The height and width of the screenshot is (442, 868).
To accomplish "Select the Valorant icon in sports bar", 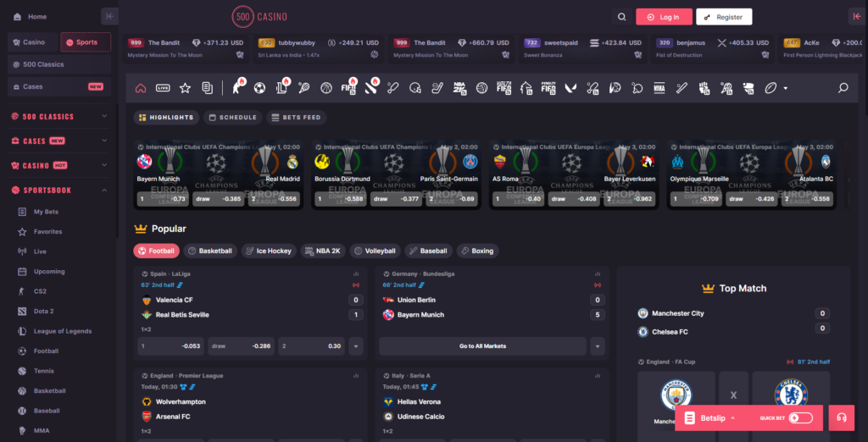I will click(x=570, y=88).
